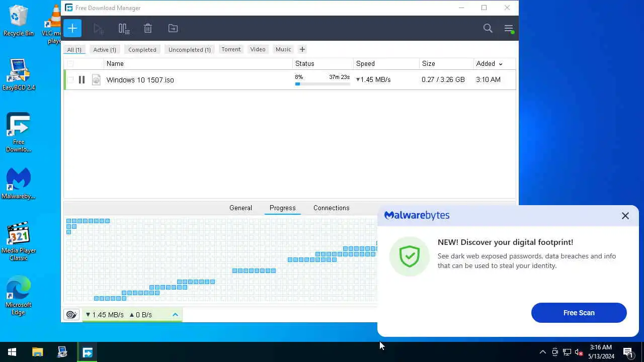The height and width of the screenshot is (362, 644).
Task: Click the 3:10 AM added time
Action: click(488, 79)
